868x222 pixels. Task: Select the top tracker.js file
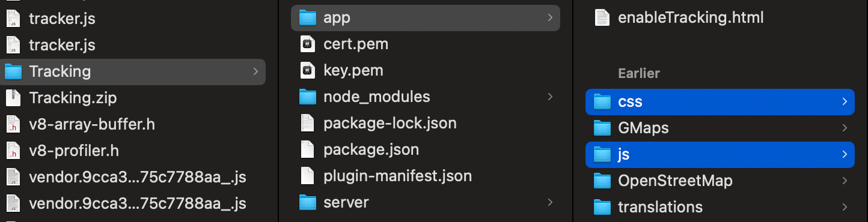134,19
